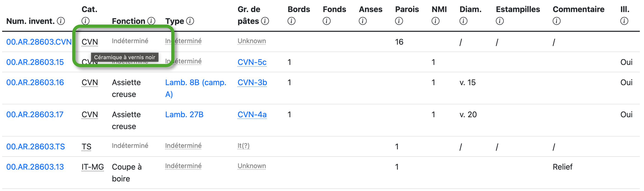Click the info icon under Commentaire
644x191 pixels.
[556, 21]
